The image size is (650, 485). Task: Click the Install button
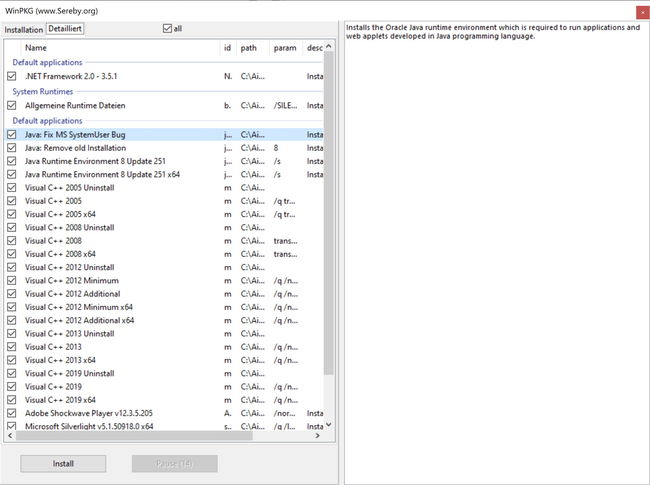[63, 463]
